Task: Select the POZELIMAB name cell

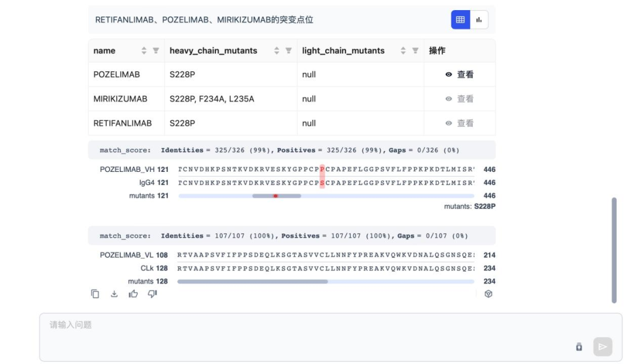Action: click(x=126, y=74)
